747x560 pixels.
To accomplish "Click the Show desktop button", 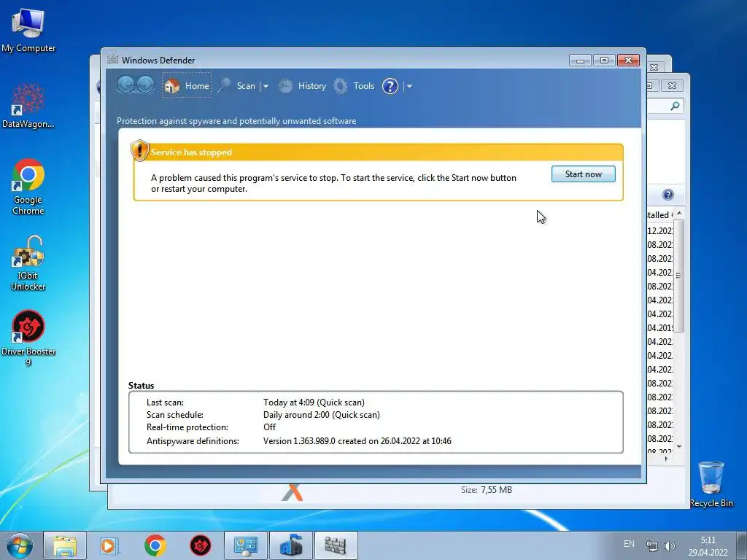I will coord(742,545).
